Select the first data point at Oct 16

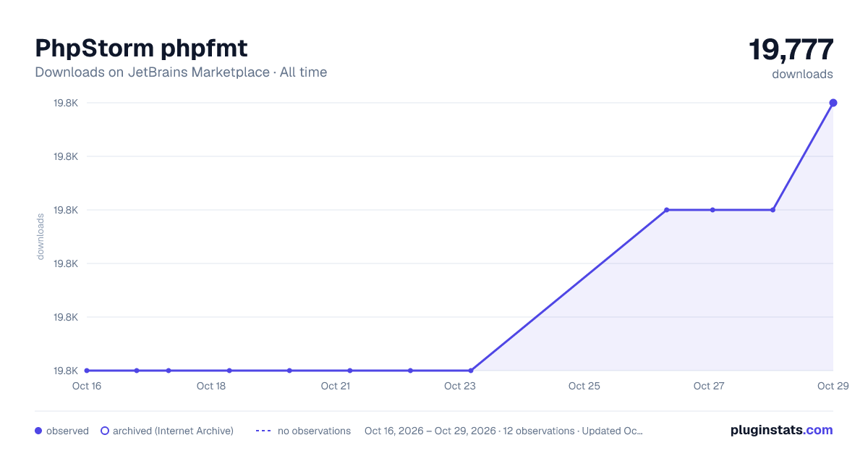(87, 371)
